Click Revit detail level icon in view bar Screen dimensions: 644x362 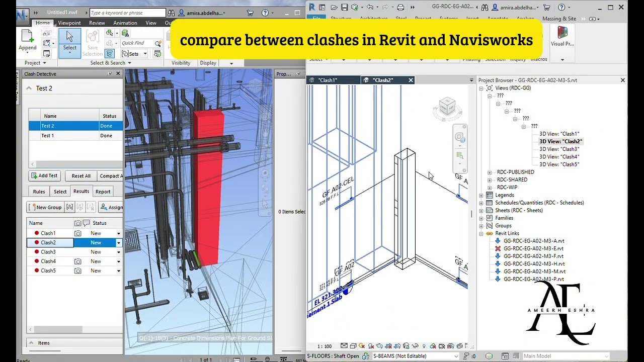pos(344,346)
